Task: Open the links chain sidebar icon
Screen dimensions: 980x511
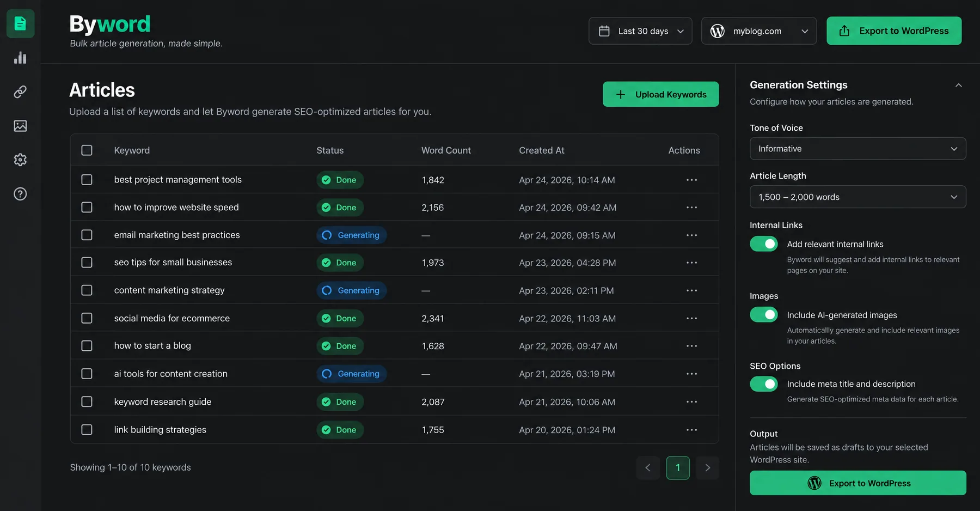Action: [x=20, y=92]
